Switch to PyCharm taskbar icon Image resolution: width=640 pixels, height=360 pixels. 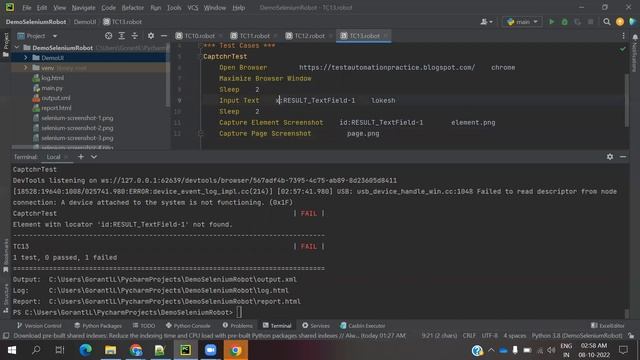click(186, 350)
